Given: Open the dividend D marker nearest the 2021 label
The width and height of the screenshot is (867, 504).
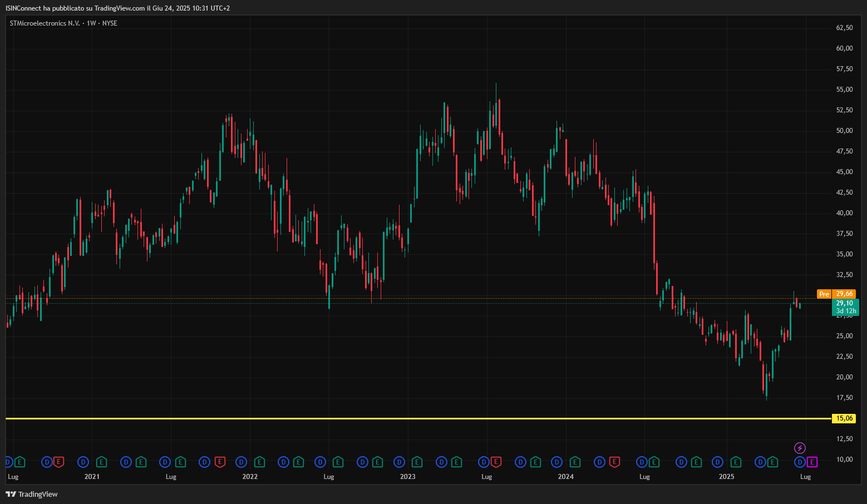Looking at the screenshot, I should click(x=83, y=462).
